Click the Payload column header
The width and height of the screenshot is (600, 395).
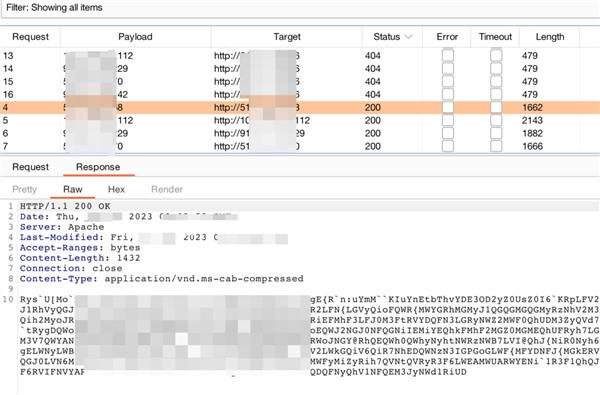point(135,37)
